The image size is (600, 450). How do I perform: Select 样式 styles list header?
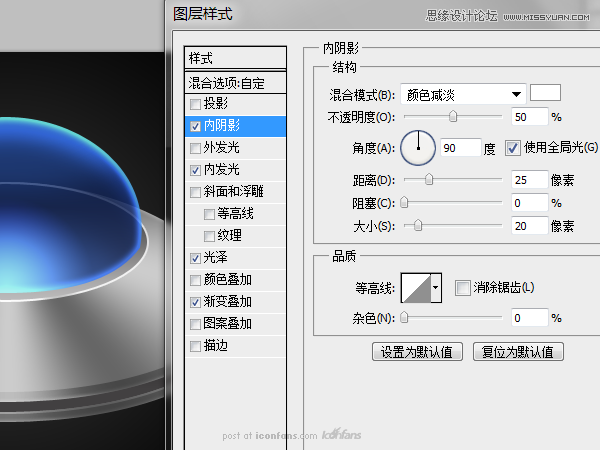pyautogui.click(x=236, y=58)
